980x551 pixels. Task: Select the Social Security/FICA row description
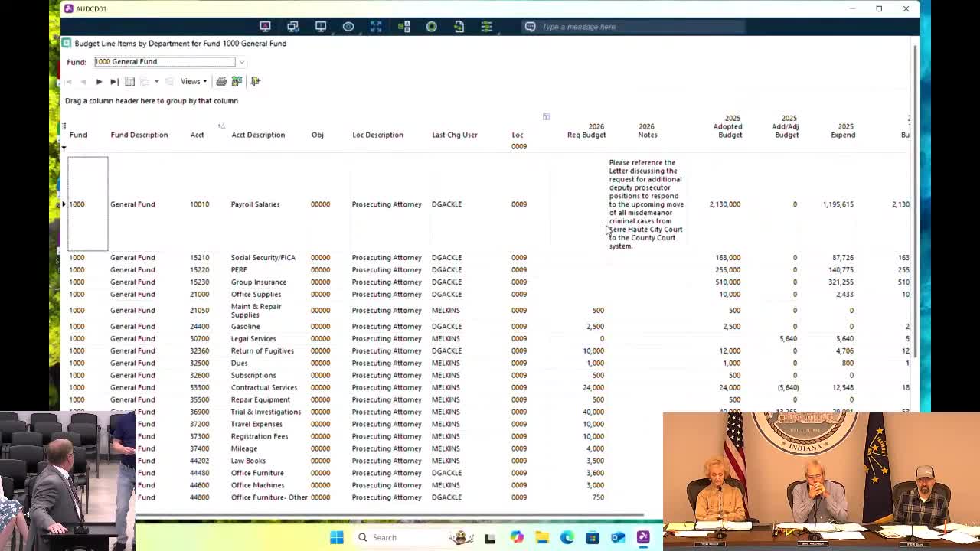(263, 258)
